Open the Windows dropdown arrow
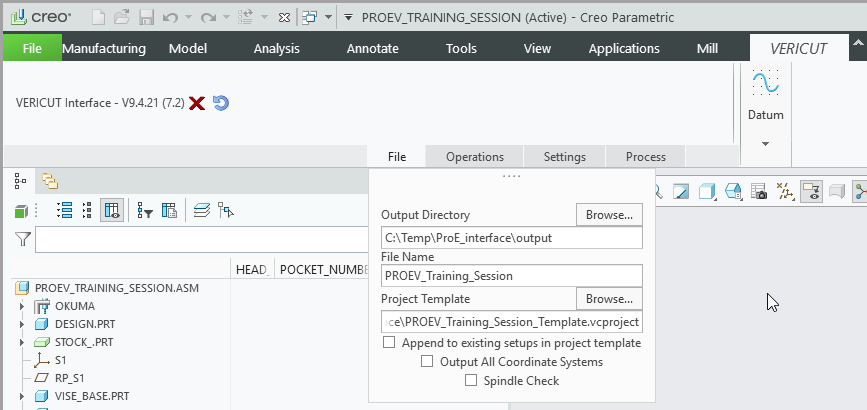The height and width of the screenshot is (410, 867). click(x=328, y=18)
